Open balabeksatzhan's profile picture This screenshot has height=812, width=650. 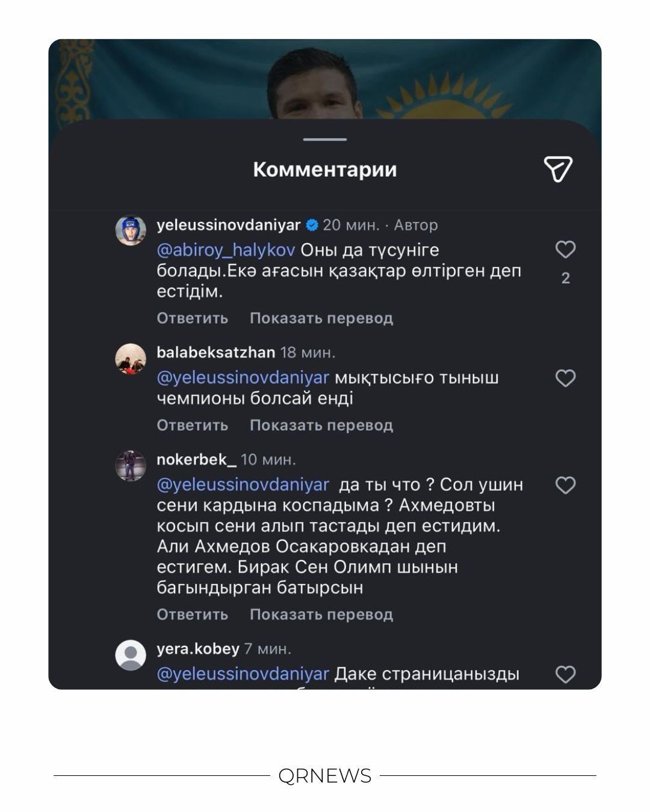point(131,359)
